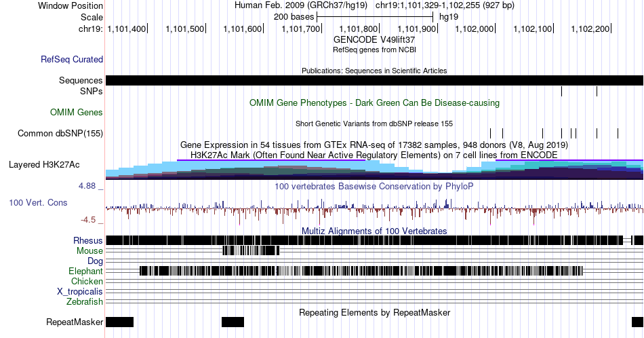Click the RefSeq Curated track label
Viewport: 644px width, 338px height.
pyautogui.click(x=71, y=59)
